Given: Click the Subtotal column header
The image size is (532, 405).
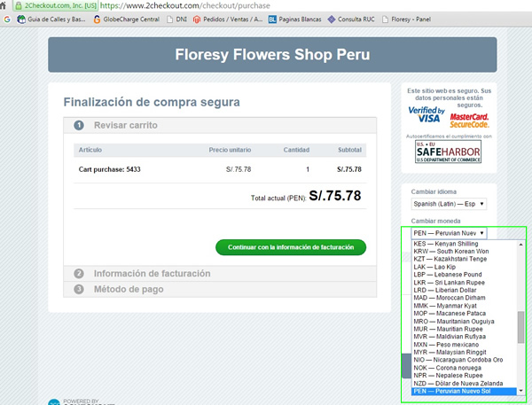Looking at the screenshot, I should tap(349, 150).
